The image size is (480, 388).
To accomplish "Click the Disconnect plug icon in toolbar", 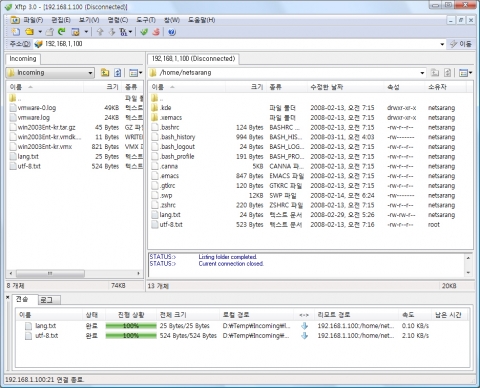I will pyautogui.click(x=50, y=32).
